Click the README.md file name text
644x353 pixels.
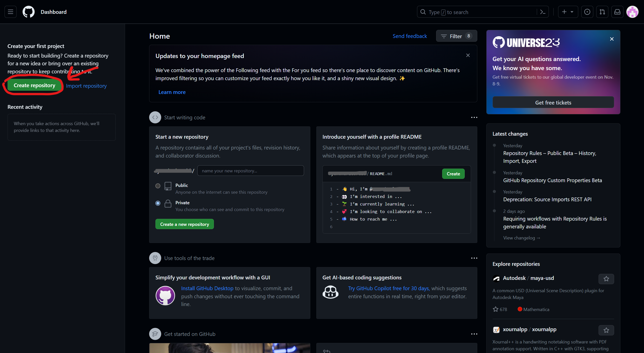pyautogui.click(x=381, y=174)
